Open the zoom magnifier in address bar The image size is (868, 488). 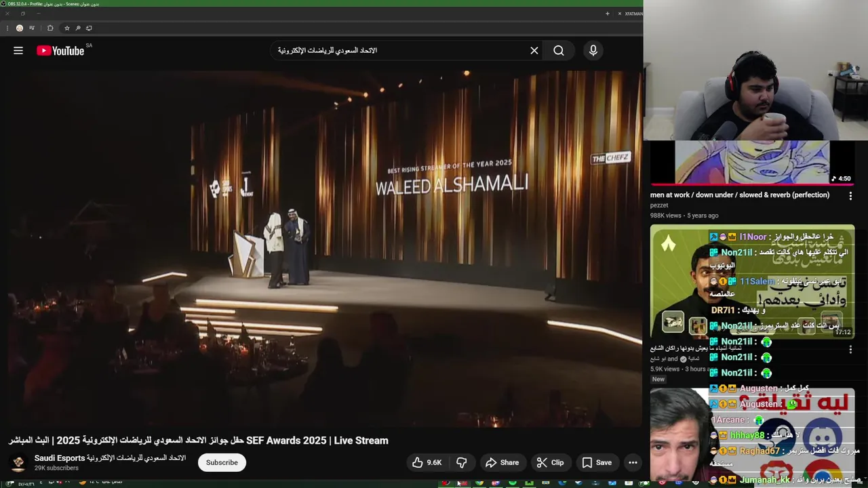coord(78,28)
